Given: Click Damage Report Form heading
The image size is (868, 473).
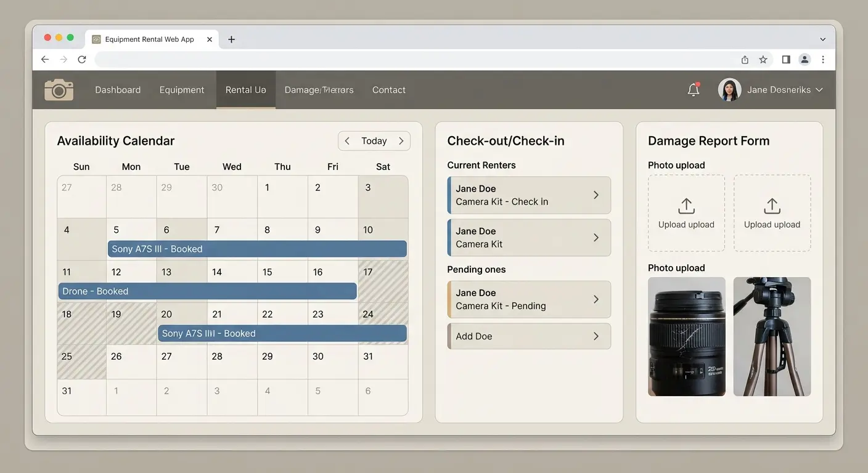Looking at the screenshot, I should point(709,141).
